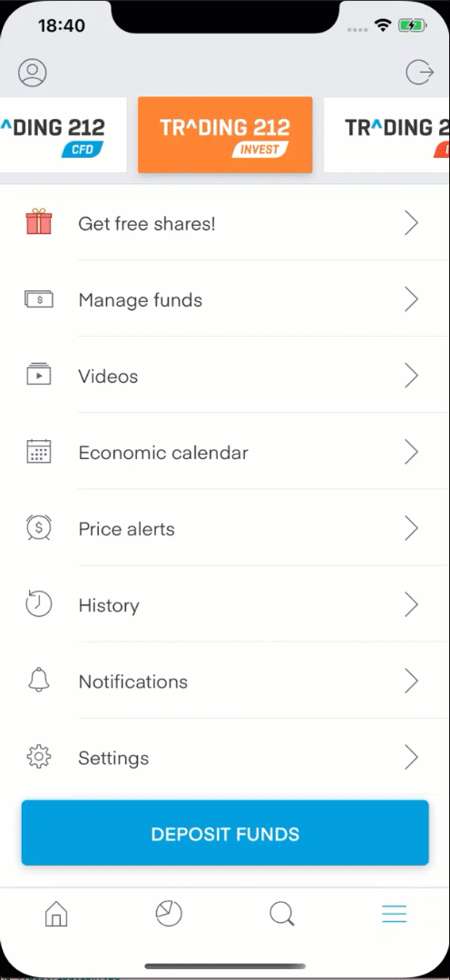Viewport: 450px width, 980px height.
Task: Tap the Settings gear icon
Action: pos(39,757)
